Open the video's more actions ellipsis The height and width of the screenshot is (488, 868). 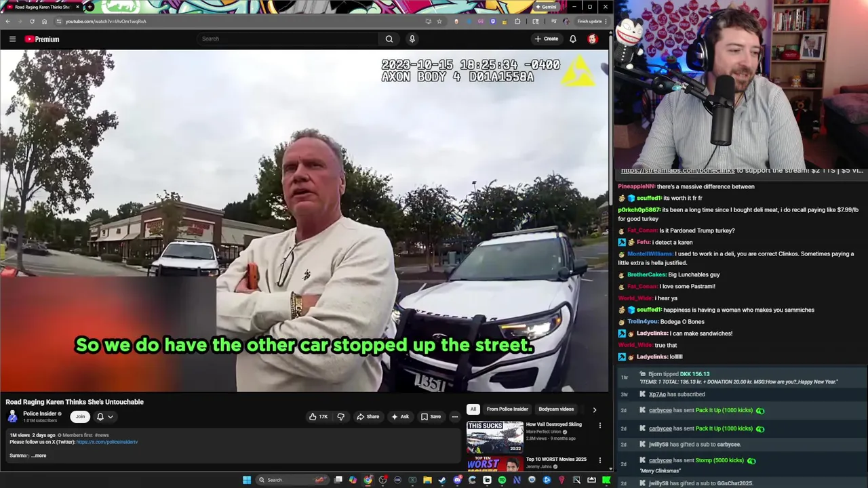pyautogui.click(x=455, y=417)
